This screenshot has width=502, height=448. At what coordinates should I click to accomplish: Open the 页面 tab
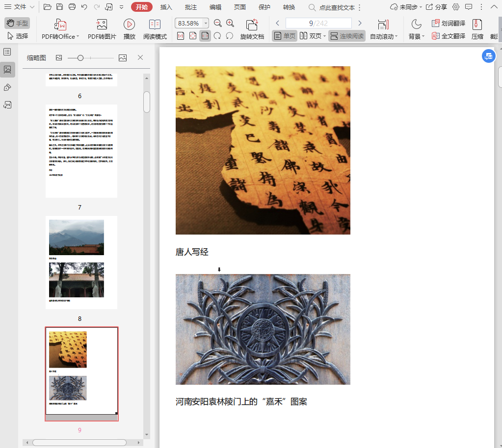(240, 7)
